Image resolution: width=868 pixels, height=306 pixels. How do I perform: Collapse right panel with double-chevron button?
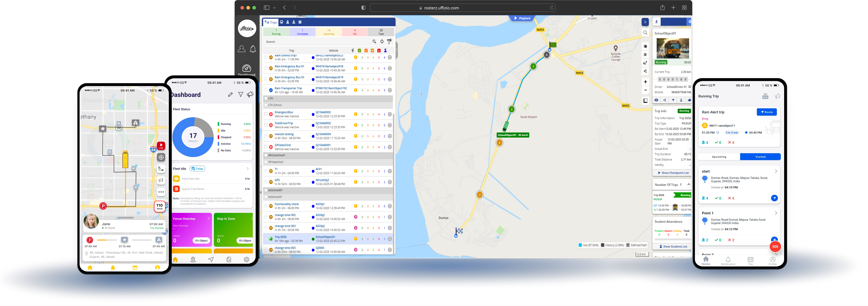point(645,22)
